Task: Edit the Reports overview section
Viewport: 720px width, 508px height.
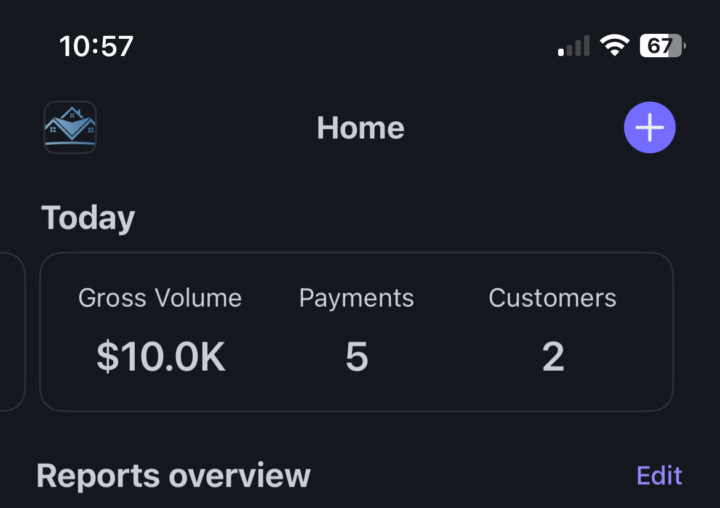Action: pyautogui.click(x=659, y=475)
